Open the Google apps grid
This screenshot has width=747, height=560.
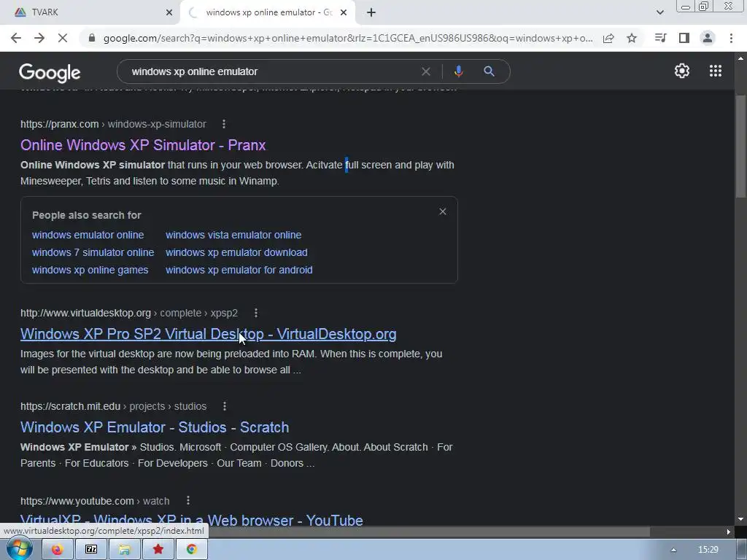[716, 71]
